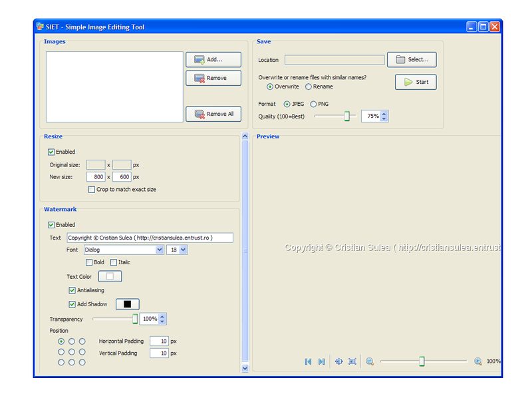
Task: Click the SIET app icon in title bar
Action: pos(40,27)
